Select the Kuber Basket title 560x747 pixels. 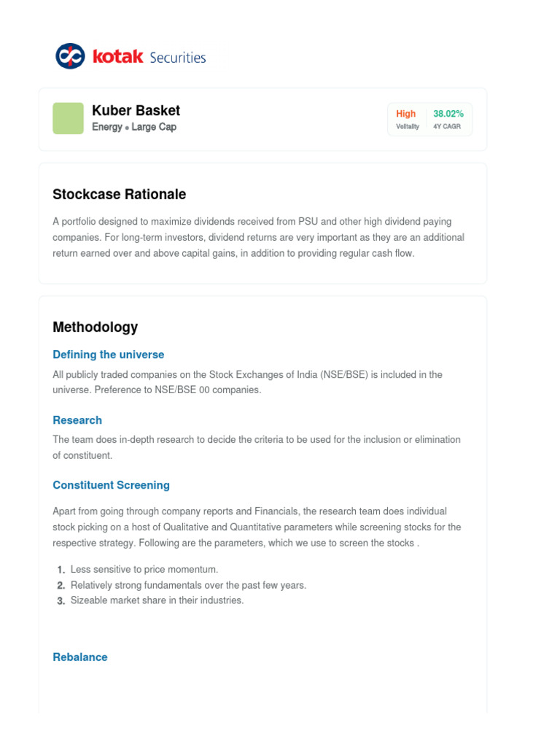[136, 111]
